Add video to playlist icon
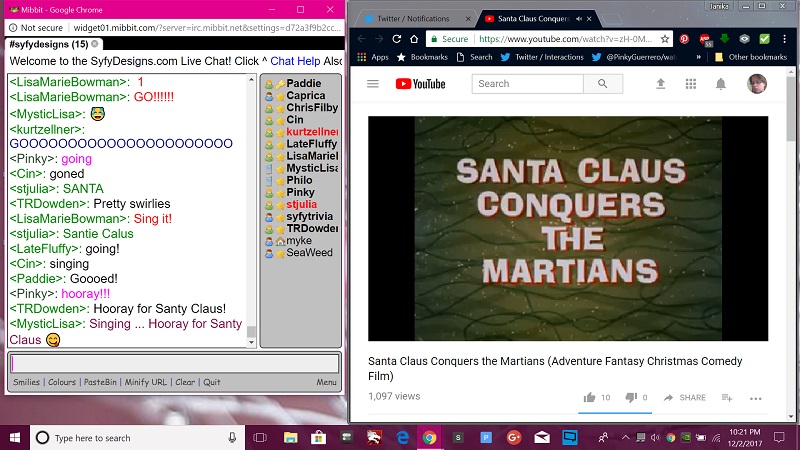Viewport: 800px width, 450px height. pyautogui.click(x=727, y=397)
